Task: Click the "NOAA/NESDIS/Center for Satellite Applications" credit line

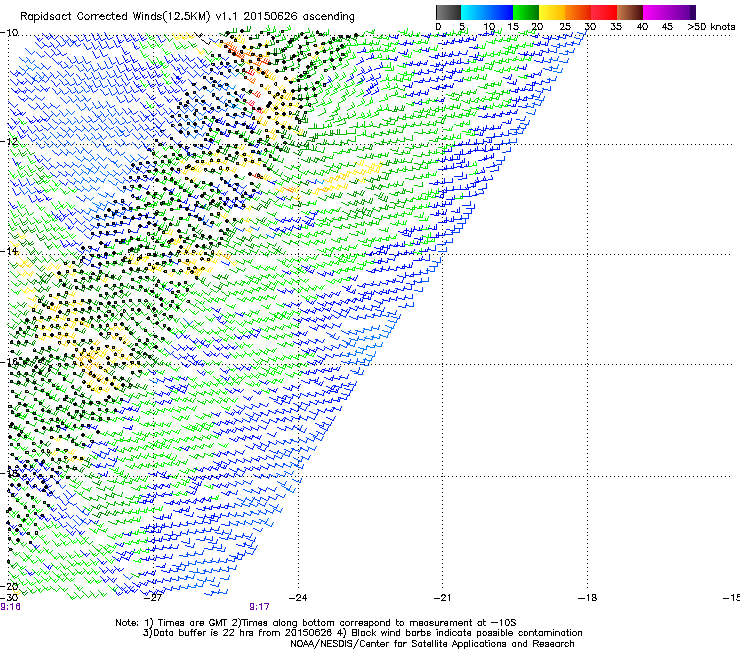Action: 432,644
